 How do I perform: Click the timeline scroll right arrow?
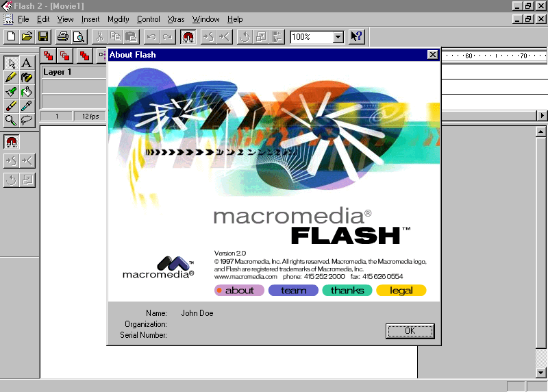pos(543,116)
